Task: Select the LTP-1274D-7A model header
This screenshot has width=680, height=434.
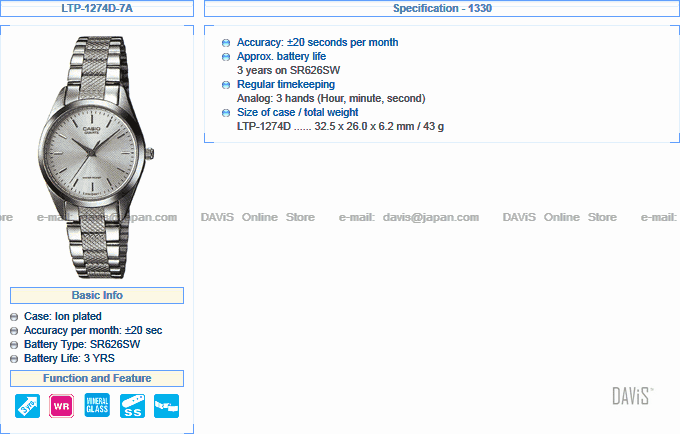Action: (x=97, y=9)
